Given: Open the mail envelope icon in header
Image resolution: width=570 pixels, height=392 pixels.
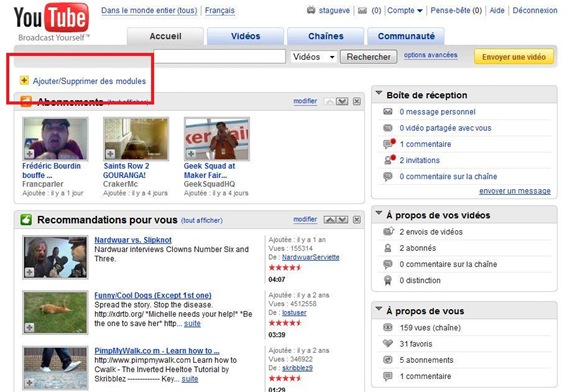Looking at the screenshot, I should click(x=362, y=11).
